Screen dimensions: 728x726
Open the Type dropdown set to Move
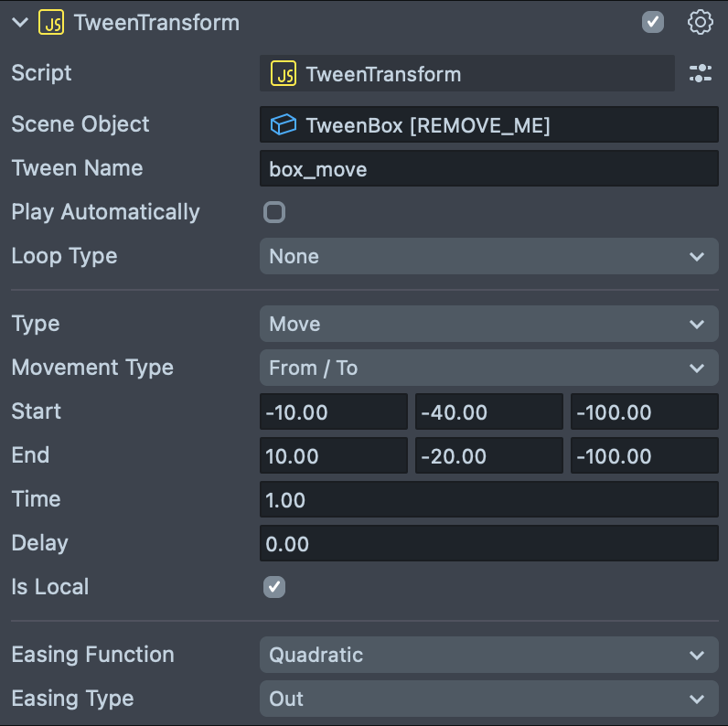coord(488,325)
